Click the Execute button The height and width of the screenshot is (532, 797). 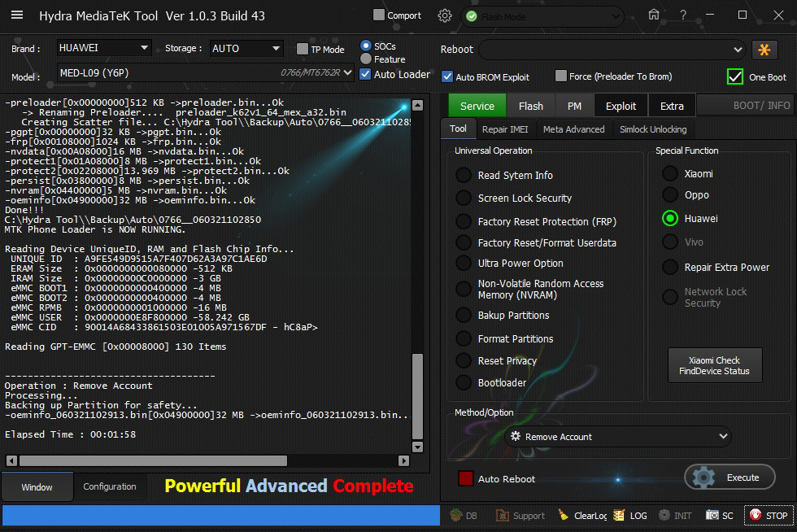click(729, 477)
